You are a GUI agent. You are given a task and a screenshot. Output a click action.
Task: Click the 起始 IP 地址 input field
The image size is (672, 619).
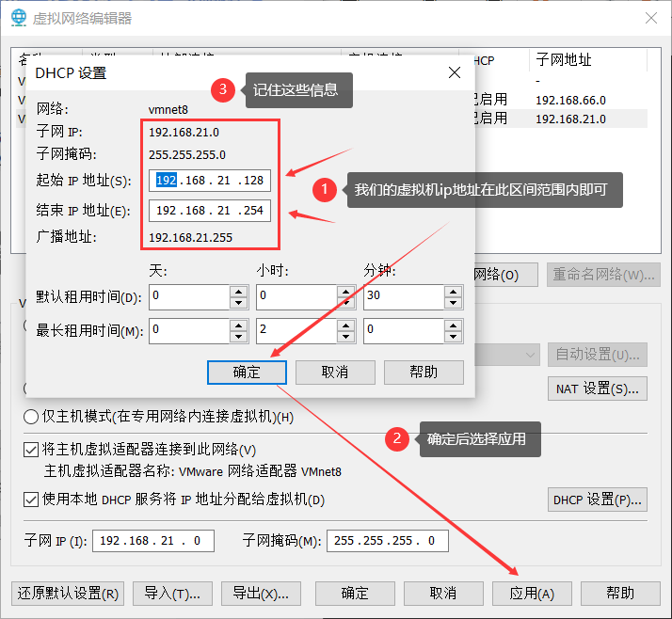[x=210, y=181]
